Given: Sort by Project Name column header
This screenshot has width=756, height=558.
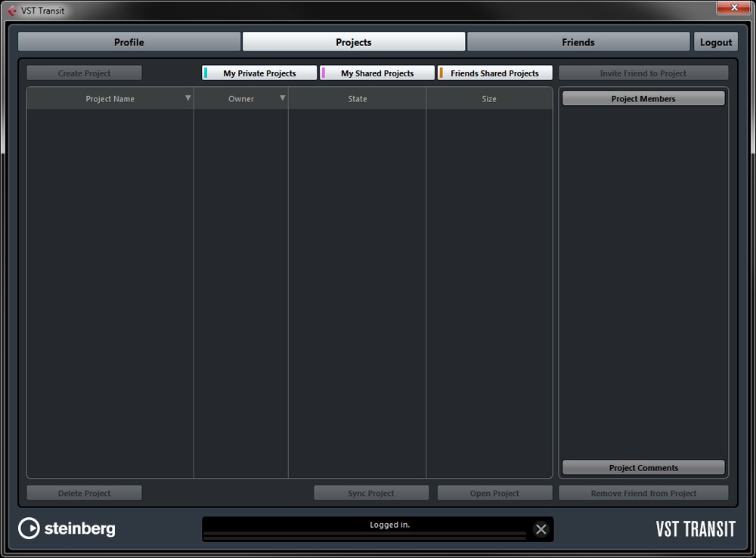Looking at the screenshot, I should tap(110, 99).
